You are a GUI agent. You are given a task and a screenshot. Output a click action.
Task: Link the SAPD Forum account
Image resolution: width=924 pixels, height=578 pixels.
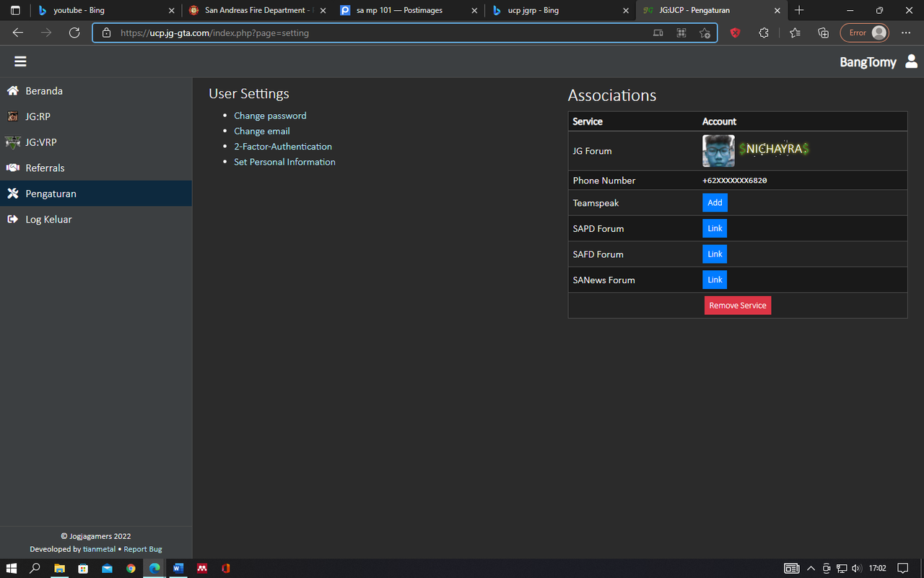(x=715, y=228)
